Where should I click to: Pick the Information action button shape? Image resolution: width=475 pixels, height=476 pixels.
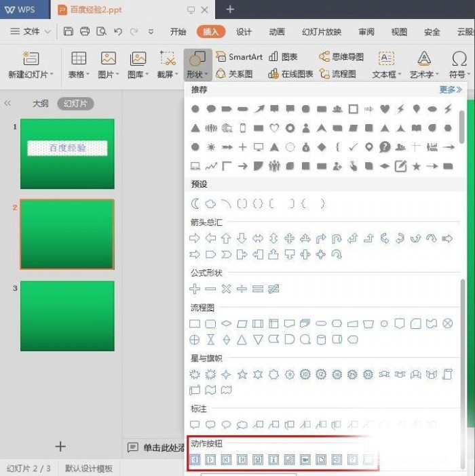[274, 460]
